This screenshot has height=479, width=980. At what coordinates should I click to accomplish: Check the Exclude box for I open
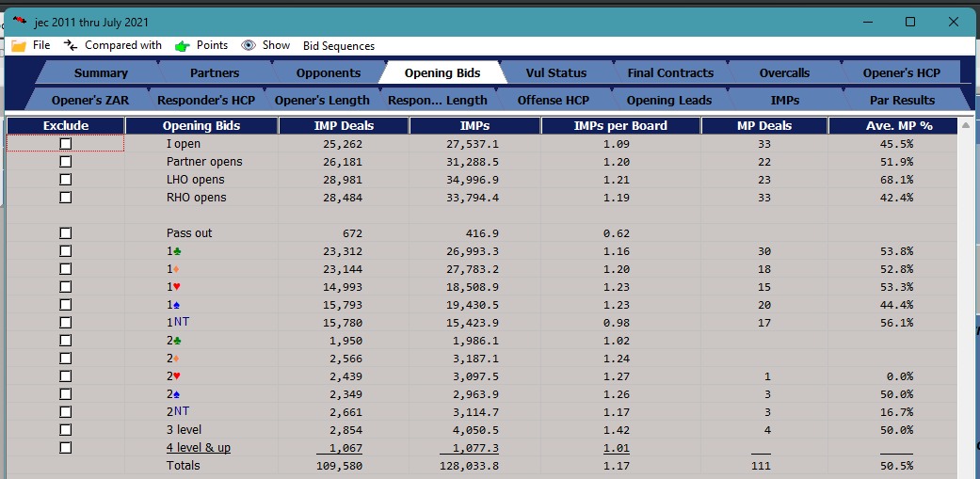66,143
